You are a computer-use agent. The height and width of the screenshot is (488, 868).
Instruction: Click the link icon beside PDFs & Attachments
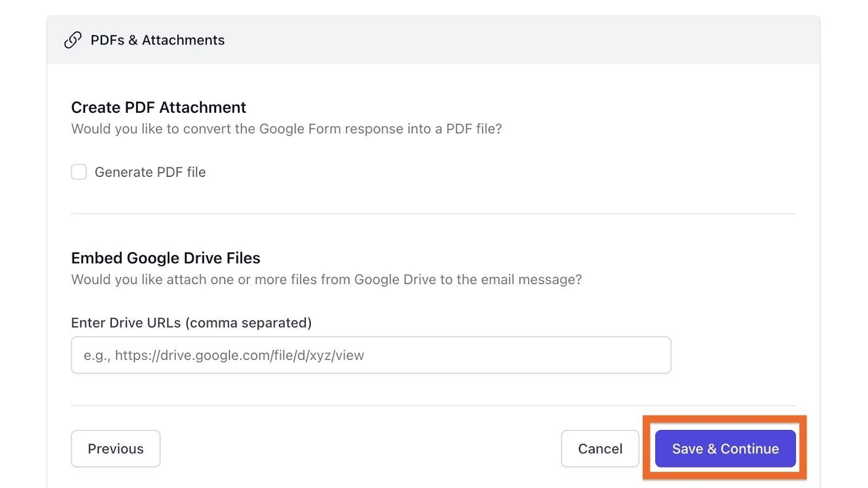(73, 40)
